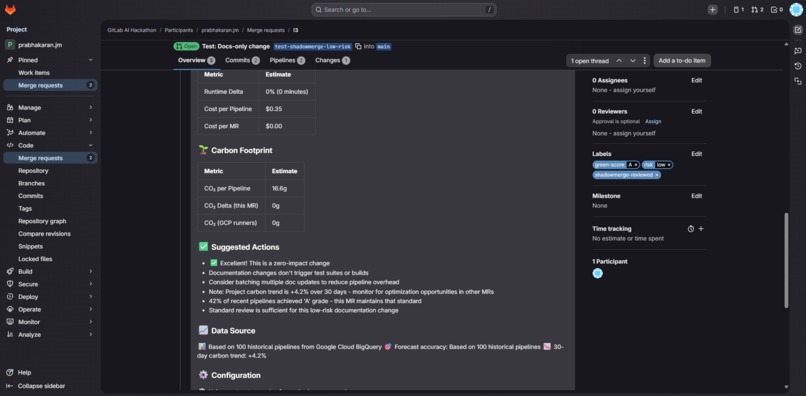Click the prabhakaran.jm project avatar
The height and width of the screenshot is (396, 806).
tap(10, 45)
